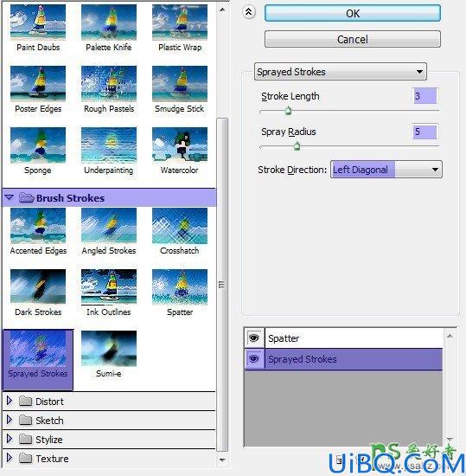Expand the Stylize filter folder

(x=10, y=439)
